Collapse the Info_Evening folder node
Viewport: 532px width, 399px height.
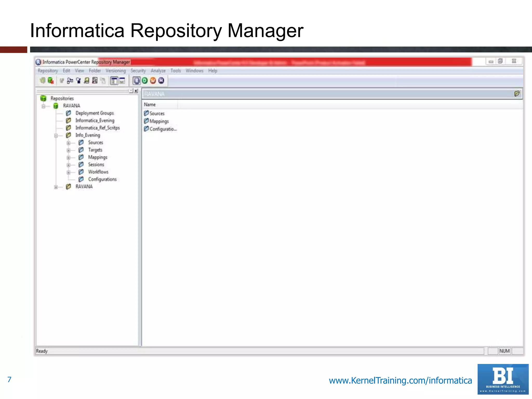click(56, 136)
